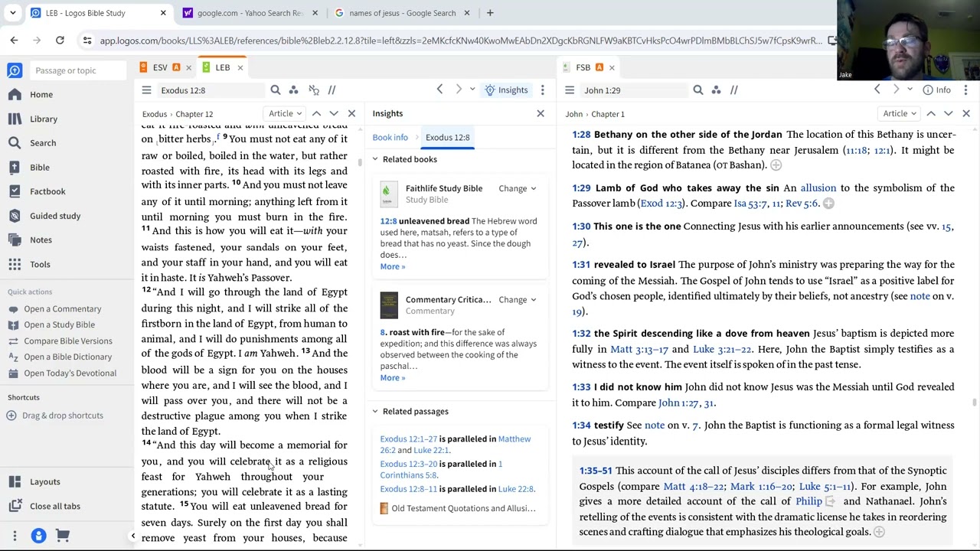The image size is (980, 551).
Task: Click the Logos logo icon
Action: [x=15, y=70]
